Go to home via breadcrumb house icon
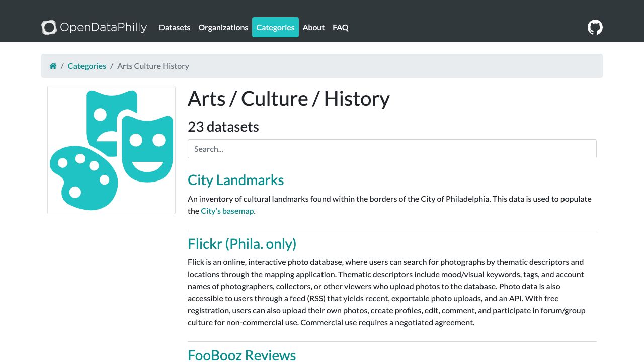644x362 pixels. (x=53, y=66)
